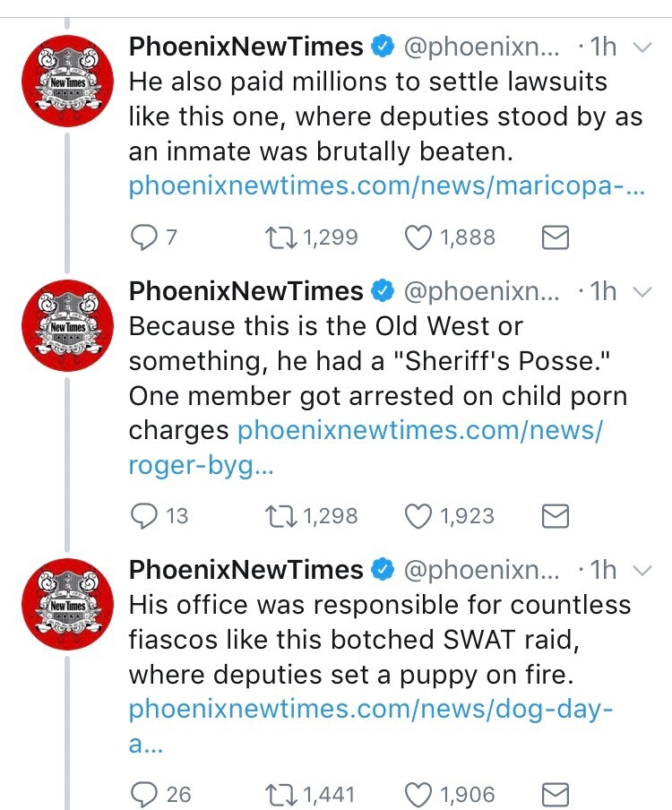Reply to the botched SWAT raid tweet
This screenshot has width=672, height=810.
[x=143, y=794]
